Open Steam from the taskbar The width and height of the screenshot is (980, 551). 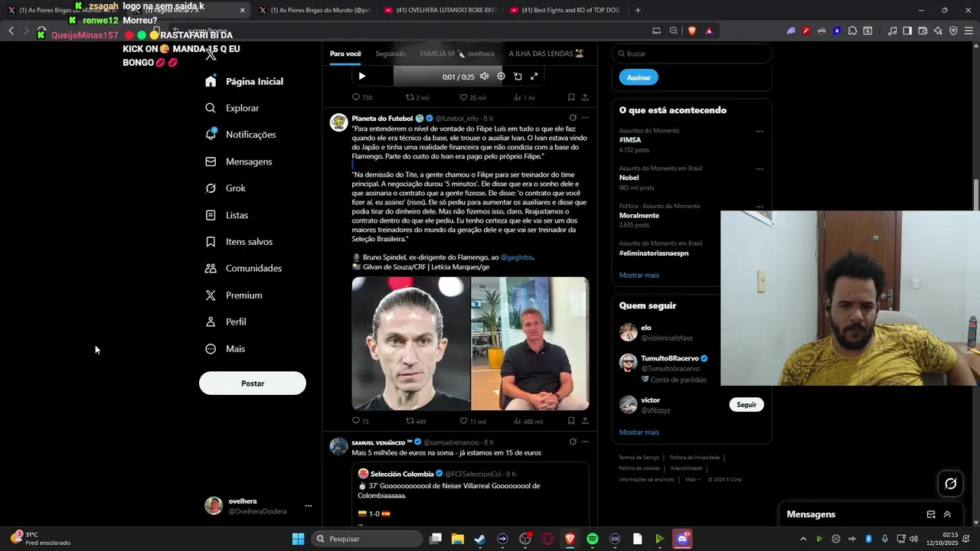(480, 539)
